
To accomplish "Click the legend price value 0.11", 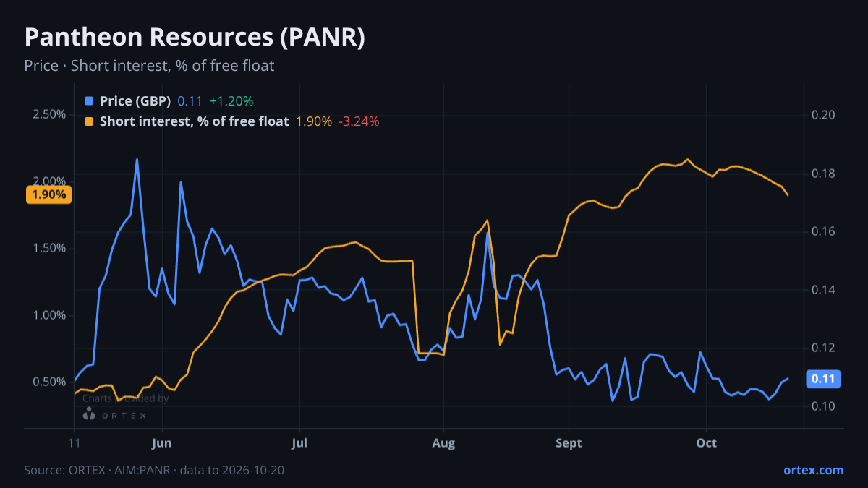I will 190,101.
